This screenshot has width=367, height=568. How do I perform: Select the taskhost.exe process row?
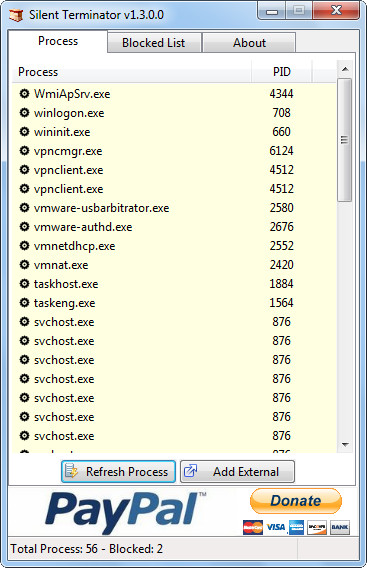[174, 284]
